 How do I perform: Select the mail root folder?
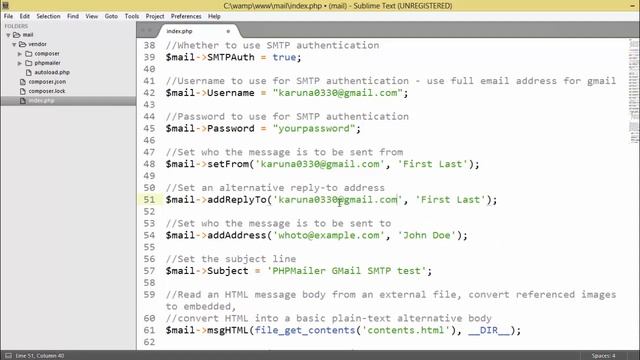[x=28, y=35]
